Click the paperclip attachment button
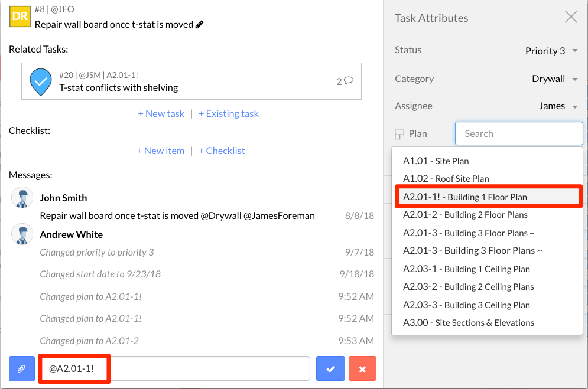 22,369
